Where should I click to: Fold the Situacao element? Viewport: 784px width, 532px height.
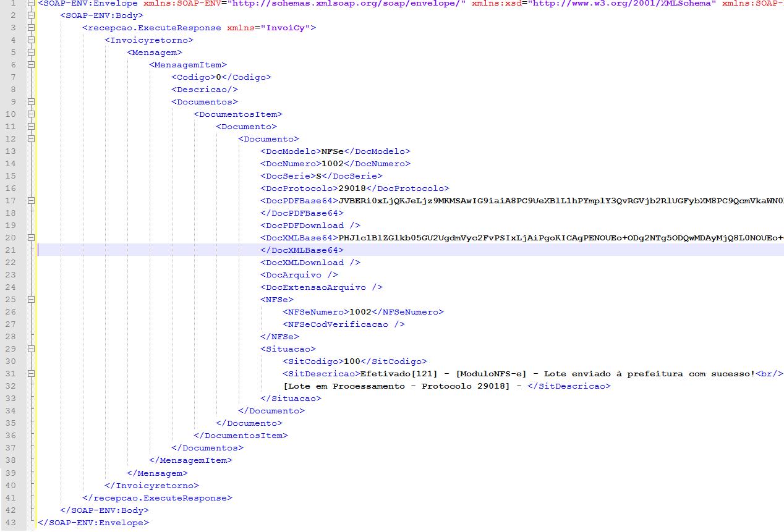(31, 349)
